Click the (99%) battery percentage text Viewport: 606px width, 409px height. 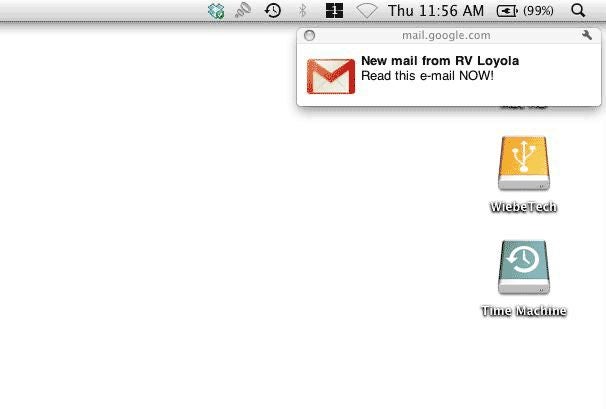point(538,11)
